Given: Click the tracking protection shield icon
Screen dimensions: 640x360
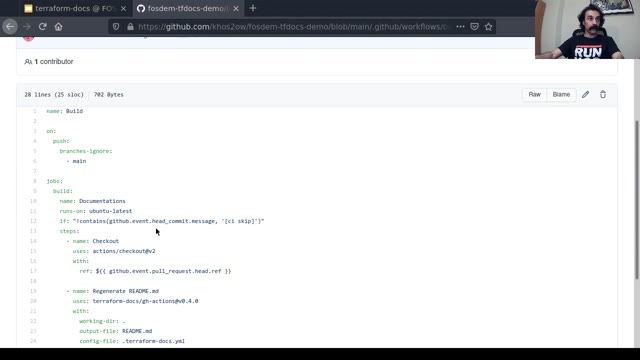Looking at the screenshot, I should click(116, 27).
